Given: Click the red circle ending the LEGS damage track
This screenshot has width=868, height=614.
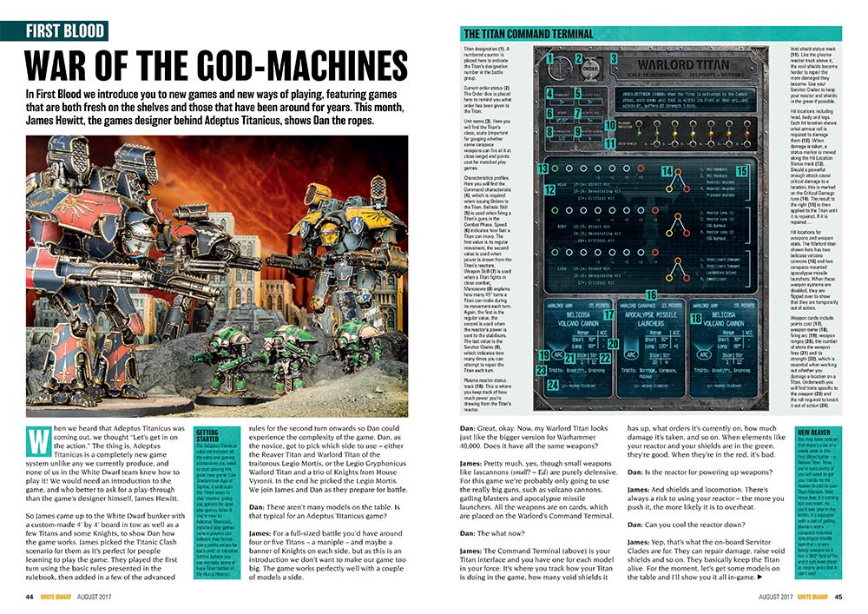Looking at the screenshot, I should pyautogui.click(x=654, y=253).
